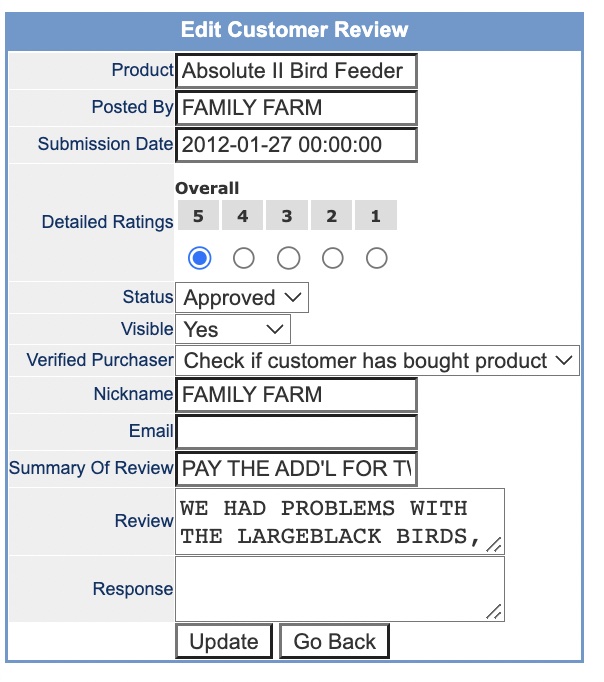This screenshot has height=682, width=604.
Task: Click the Submission Date field
Action: pos(296,144)
